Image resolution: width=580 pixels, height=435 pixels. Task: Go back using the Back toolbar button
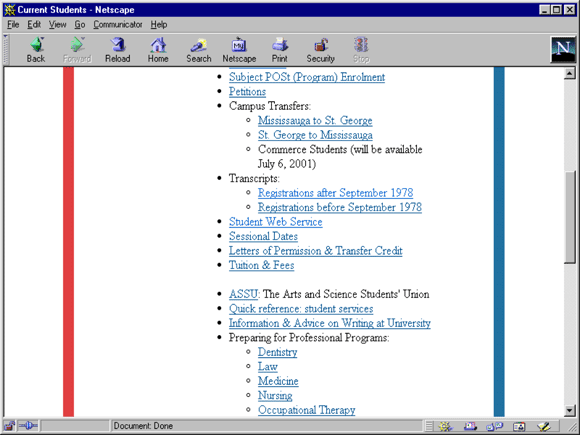coord(36,50)
